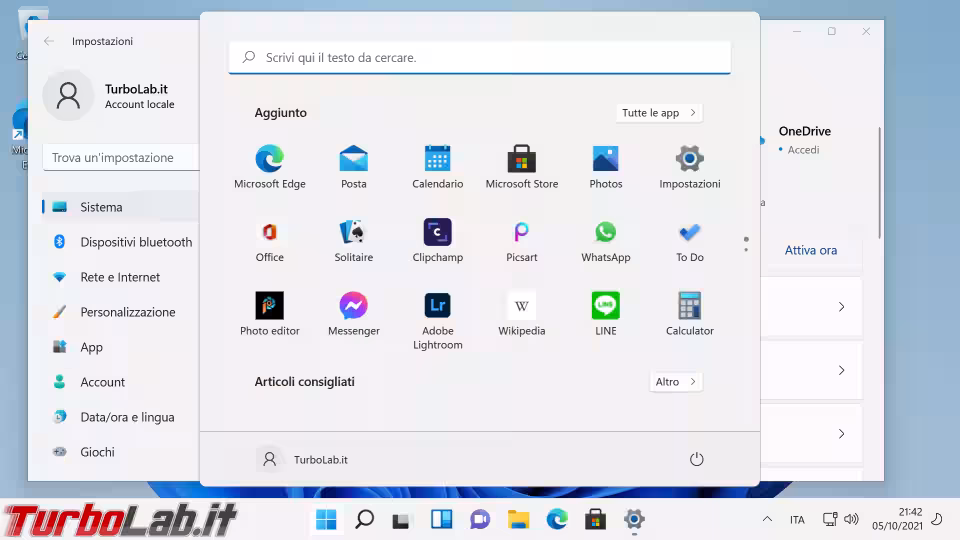Expand the third settings row chevron
960x540 pixels.
pyautogui.click(x=841, y=434)
